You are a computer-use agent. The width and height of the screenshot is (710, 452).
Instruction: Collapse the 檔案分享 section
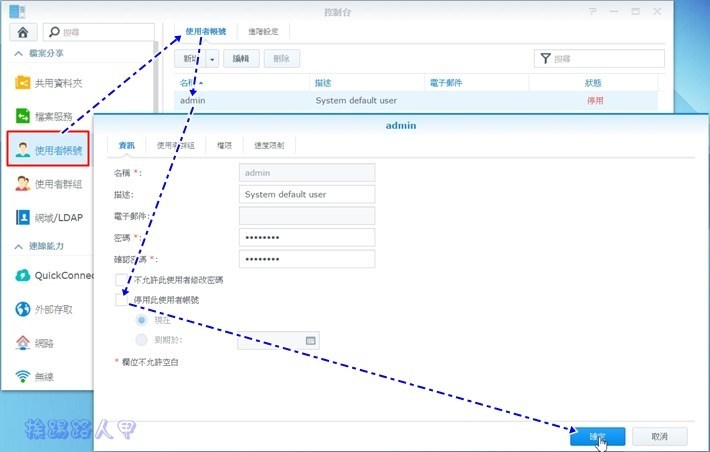pyautogui.click(x=19, y=53)
